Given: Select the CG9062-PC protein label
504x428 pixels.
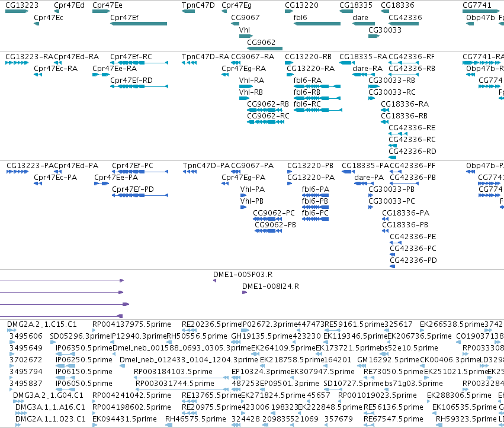Looking at the screenshot, I should [x=274, y=213].
